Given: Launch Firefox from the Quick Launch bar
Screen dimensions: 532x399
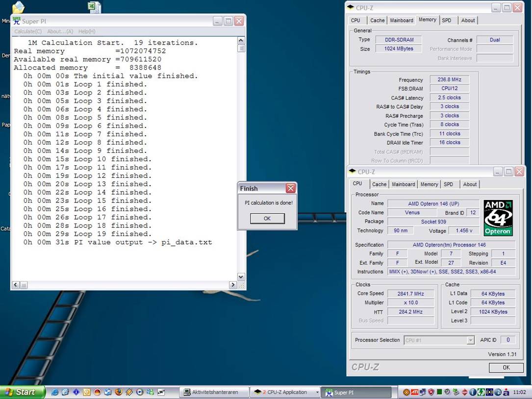Looking at the screenshot, I should pos(119,392).
